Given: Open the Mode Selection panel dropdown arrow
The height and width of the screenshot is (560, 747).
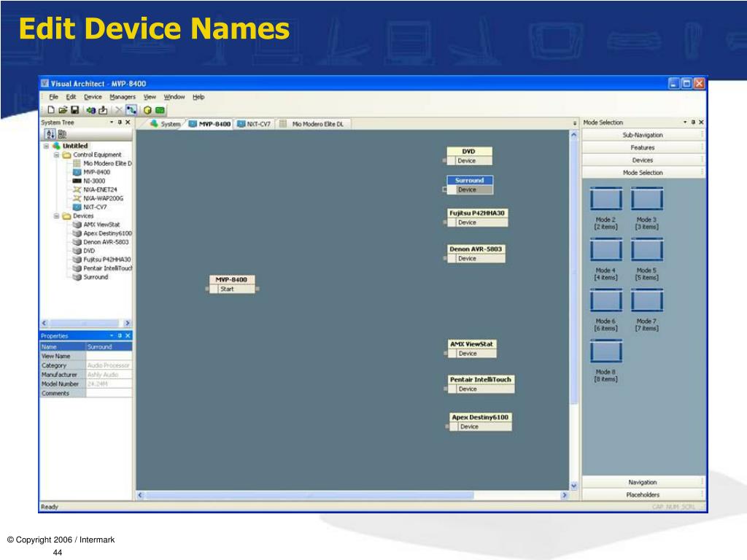Looking at the screenshot, I should pyautogui.click(x=685, y=122).
